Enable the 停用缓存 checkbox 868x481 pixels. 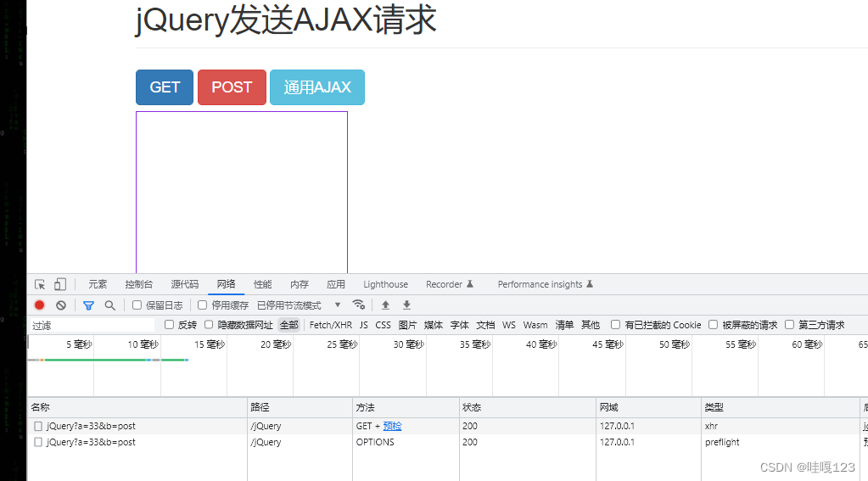pyautogui.click(x=202, y=305)
